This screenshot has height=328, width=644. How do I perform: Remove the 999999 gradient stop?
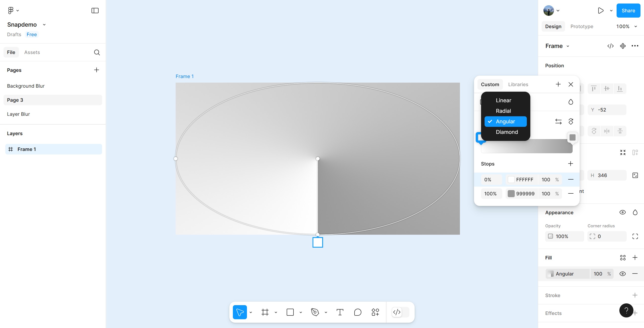pos(571,193)
